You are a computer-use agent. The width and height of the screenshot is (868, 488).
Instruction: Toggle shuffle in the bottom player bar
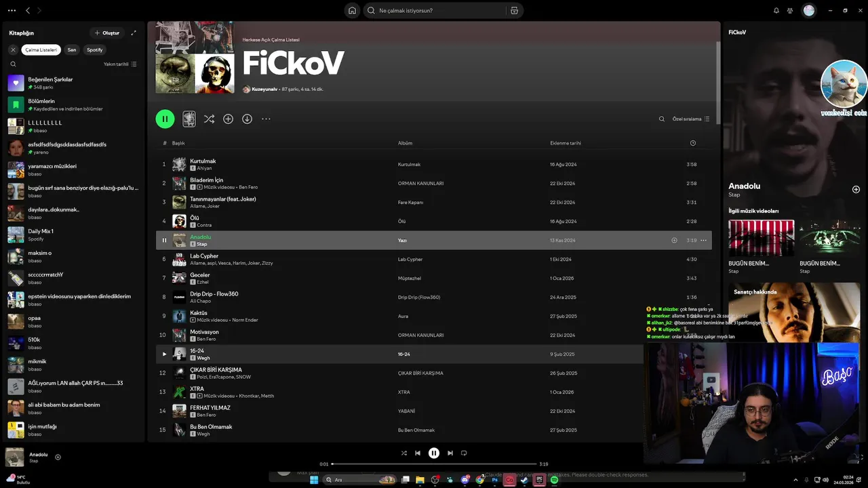[404, 453]
